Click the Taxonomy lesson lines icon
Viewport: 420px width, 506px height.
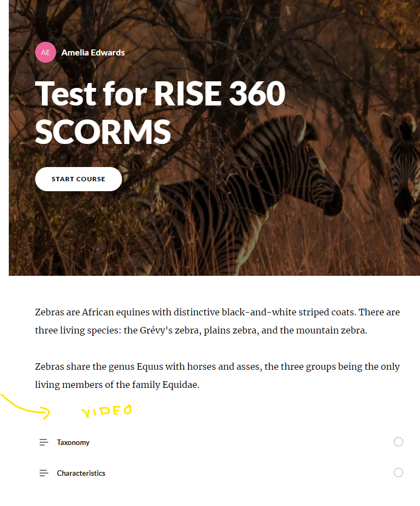click(44, 442)
